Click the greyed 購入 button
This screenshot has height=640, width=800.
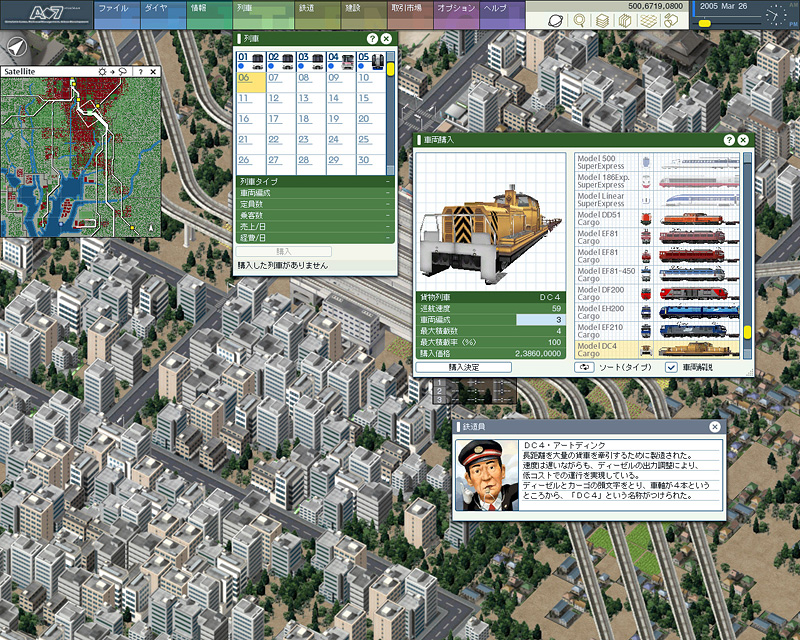tap(284, 252)
